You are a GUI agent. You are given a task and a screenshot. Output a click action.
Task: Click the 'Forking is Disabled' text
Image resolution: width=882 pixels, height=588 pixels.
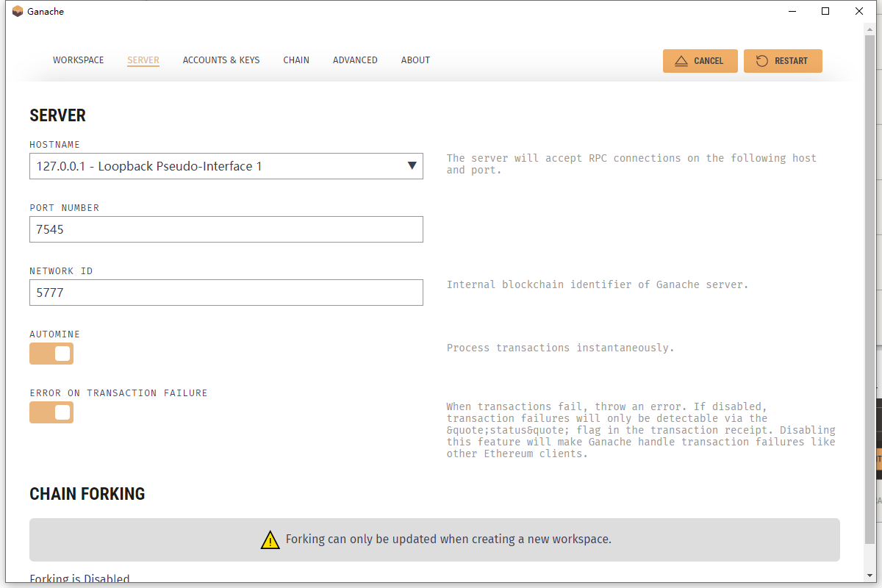pos(79,578)
